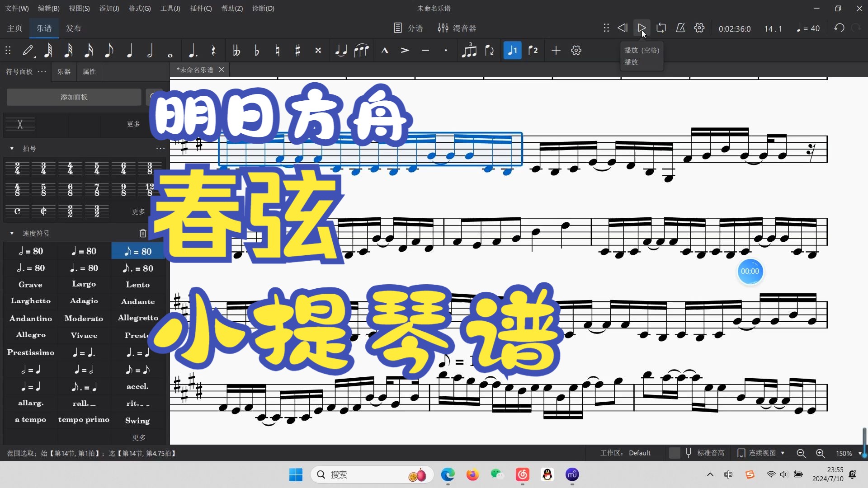Toggle loop playback
Screen dimensions: 868x488
pyautogui.click(x=661, y=28)
